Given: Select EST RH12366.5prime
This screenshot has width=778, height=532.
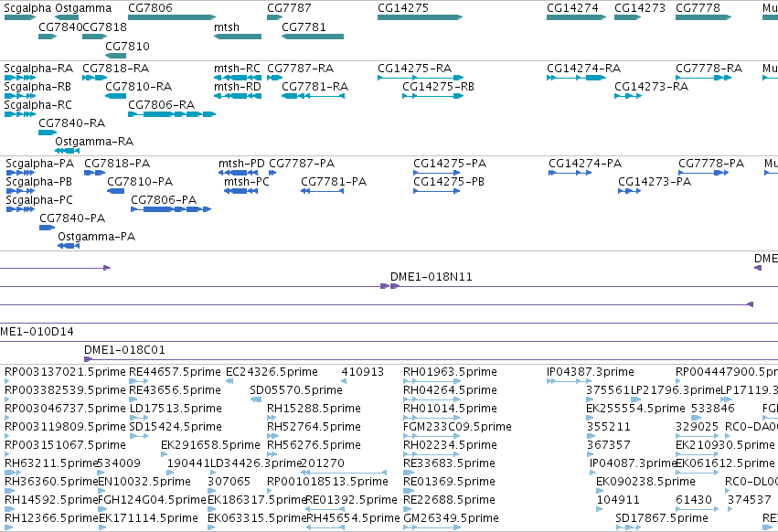Looking at the screenshot, I should point(51,518).
